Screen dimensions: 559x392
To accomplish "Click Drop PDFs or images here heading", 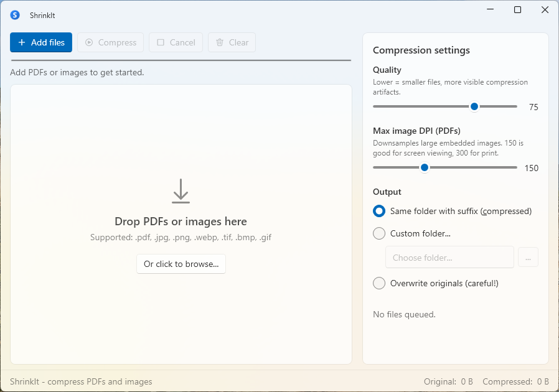I will coord(181,222).
